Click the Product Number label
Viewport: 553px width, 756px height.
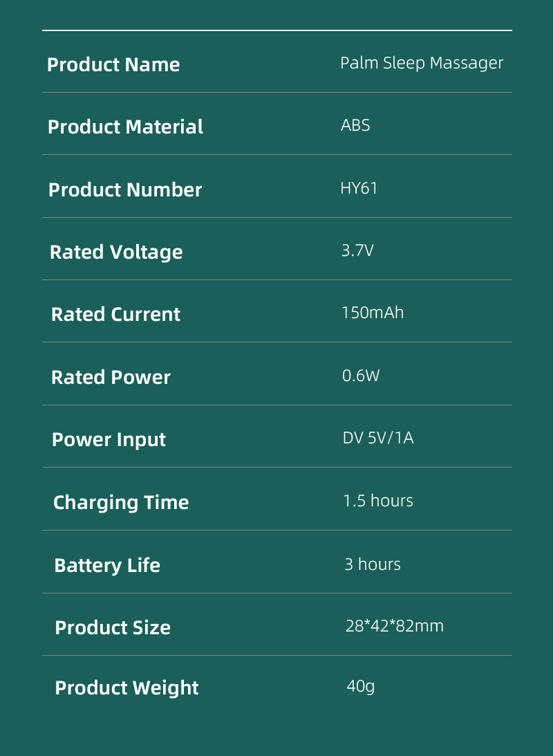coord(125,190)
